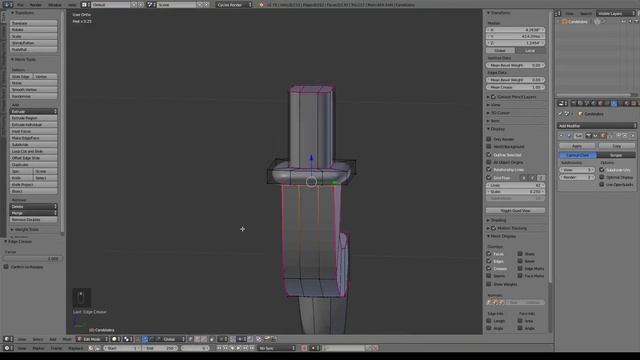Open the Scene properties tab icon
The image size is (640, 360).
coord(587,103)
